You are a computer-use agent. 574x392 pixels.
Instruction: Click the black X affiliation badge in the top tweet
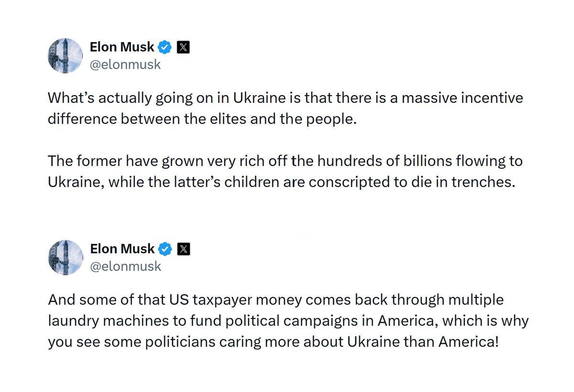click(184, 47)
